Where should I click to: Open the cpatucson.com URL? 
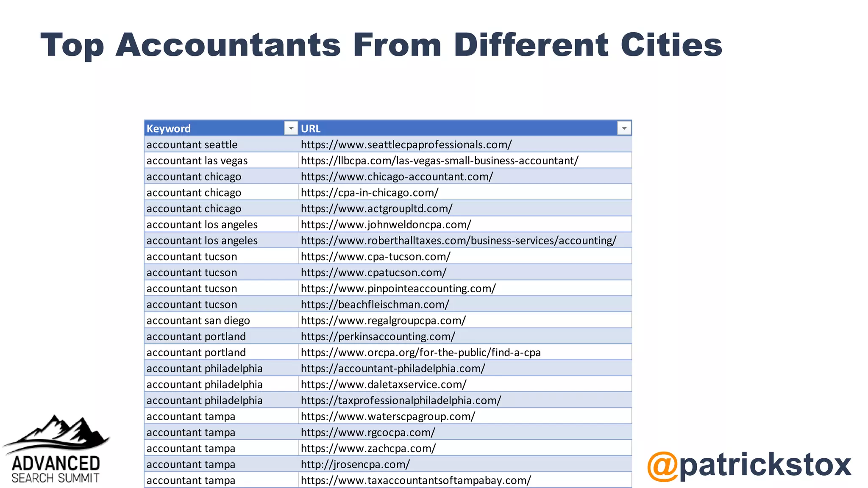tap(373, 272)
